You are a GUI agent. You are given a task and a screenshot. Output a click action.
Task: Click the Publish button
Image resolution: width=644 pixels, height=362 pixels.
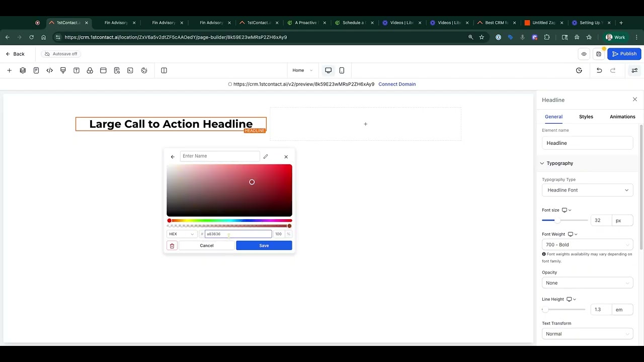coord(624,54)
